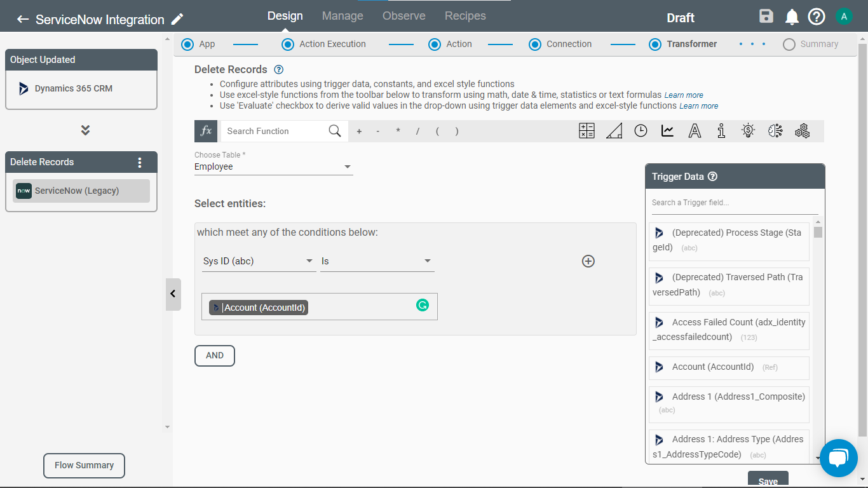
Task: Open AI brain functions icon
Action: click(x=775, y=131)
